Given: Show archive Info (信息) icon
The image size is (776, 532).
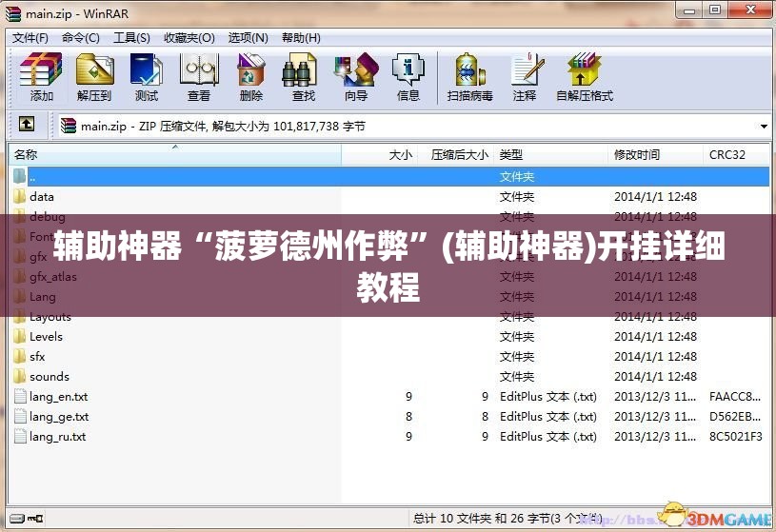Looking at the screenshot, I should click(408, 70).
